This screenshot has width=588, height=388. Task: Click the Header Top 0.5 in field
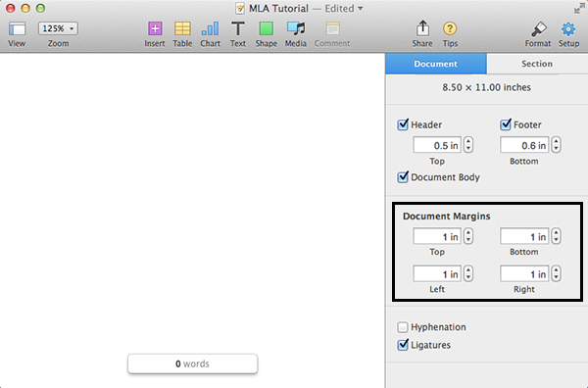click(437, 145)
